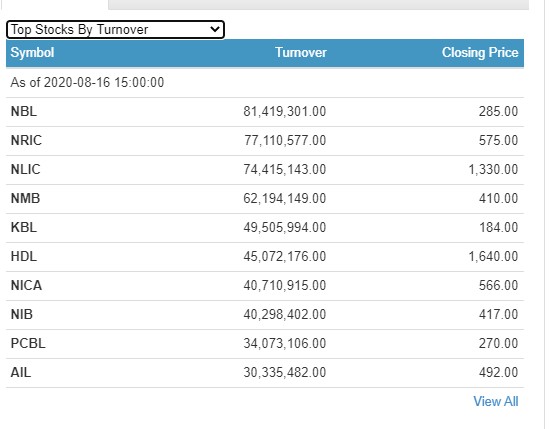
Task: Select the KBL stock symbol
Action: click(x=24, y=228)
